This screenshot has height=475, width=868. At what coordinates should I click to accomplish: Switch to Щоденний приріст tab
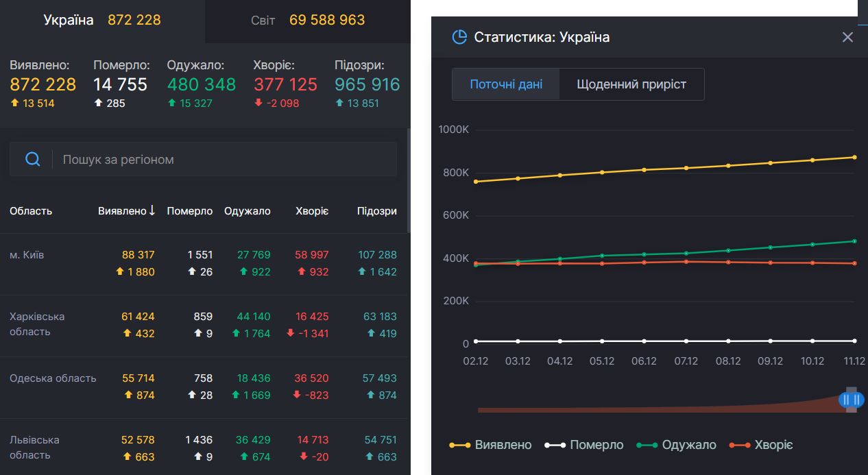tap(631, 84)
